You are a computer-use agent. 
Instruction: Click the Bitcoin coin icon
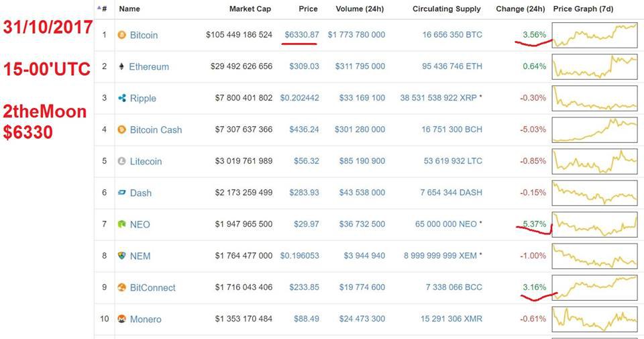121,35
